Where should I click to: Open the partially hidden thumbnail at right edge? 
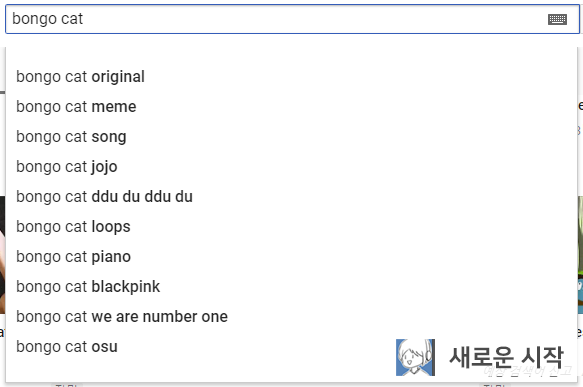point(580,255)
